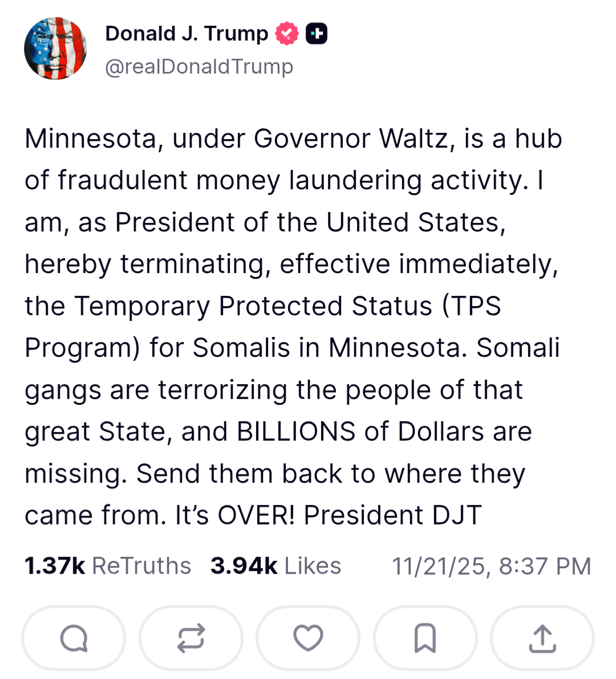View the 1.37k ReTruths list
The width and height of the screenshot is (616, 679).
pyautogui.click(x=108, y=566)
